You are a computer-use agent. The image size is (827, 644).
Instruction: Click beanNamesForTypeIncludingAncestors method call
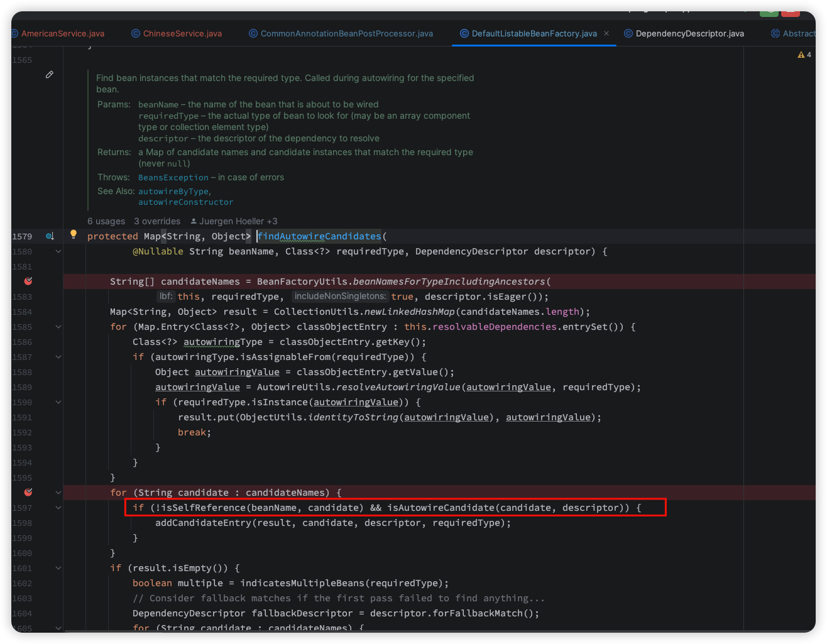449,281
